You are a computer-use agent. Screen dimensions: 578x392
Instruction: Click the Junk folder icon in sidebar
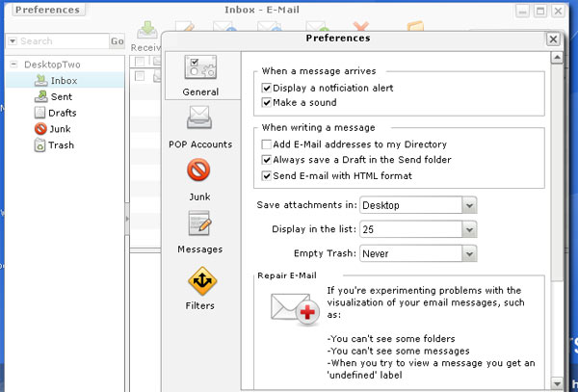tap(40, 129)
